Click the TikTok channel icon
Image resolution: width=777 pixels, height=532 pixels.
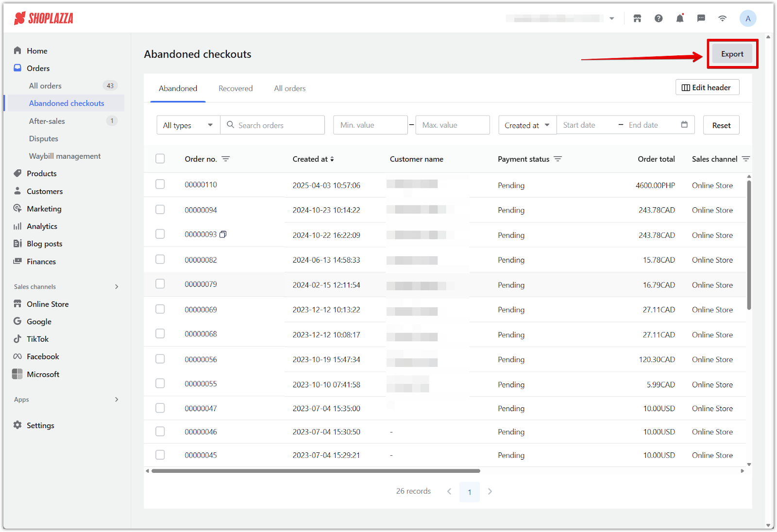click(x=17, y=339)
